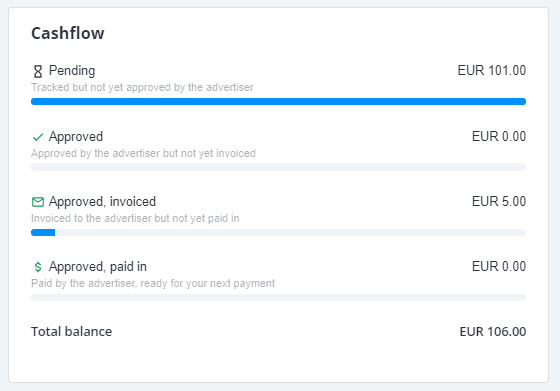Click the dollar sign paid in icon
Viewport: 560px width, 391px height.
click(x=38, y=267)
